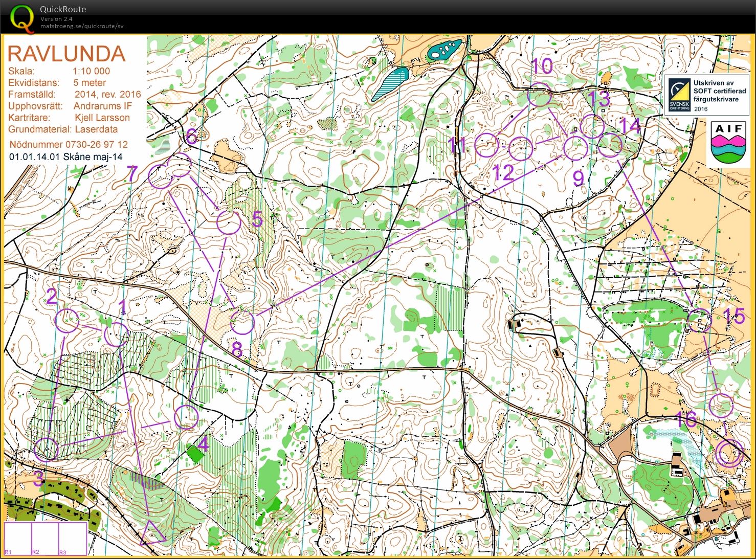
Task: Click the R2 punch box
Action: 45,539
